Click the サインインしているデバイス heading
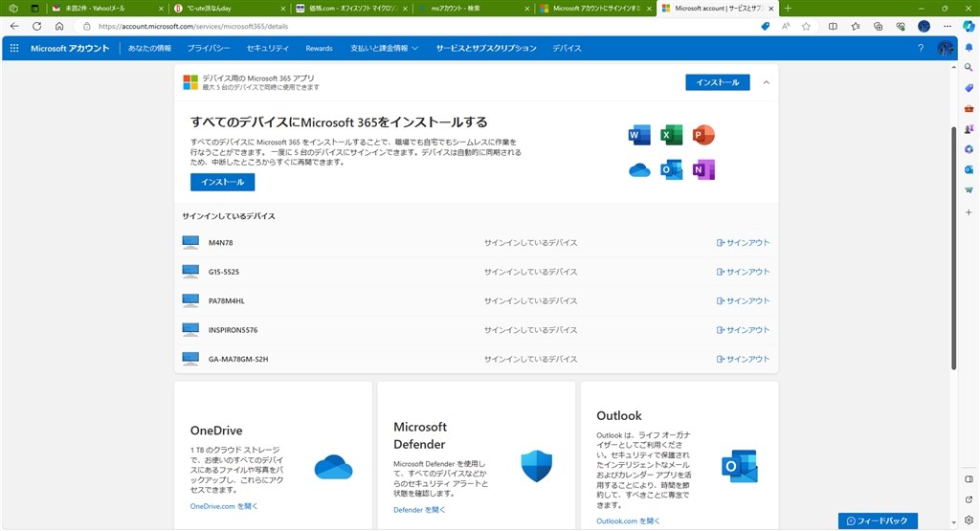Screen dimensions: 980x531 coord(229,216)
